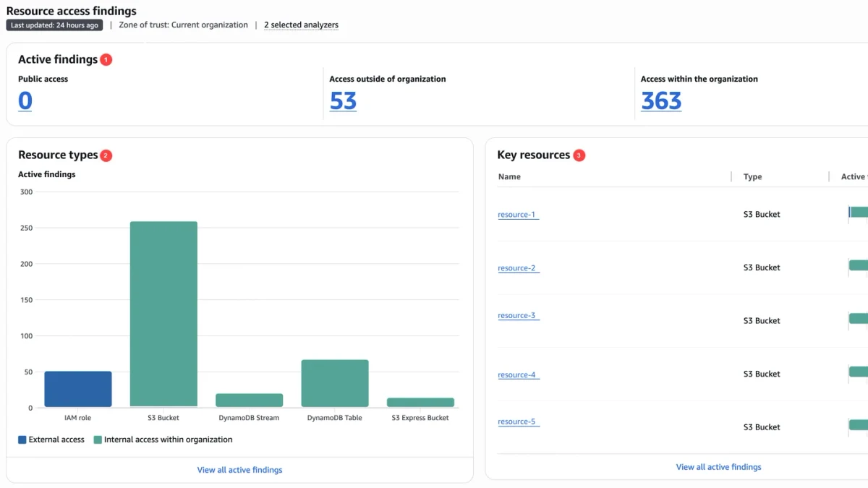Click the "2 selected analyzers" link
868x488 pixels.
[301, 25]
